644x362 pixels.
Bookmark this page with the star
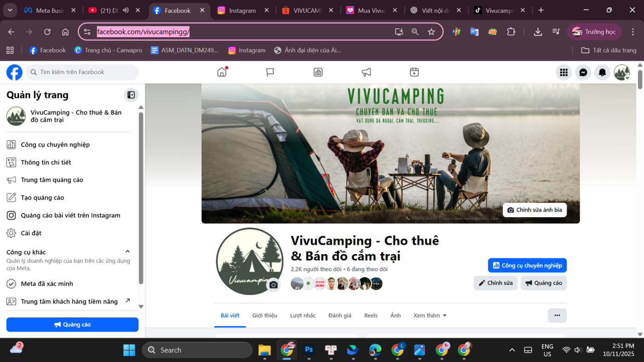[431, 32]
